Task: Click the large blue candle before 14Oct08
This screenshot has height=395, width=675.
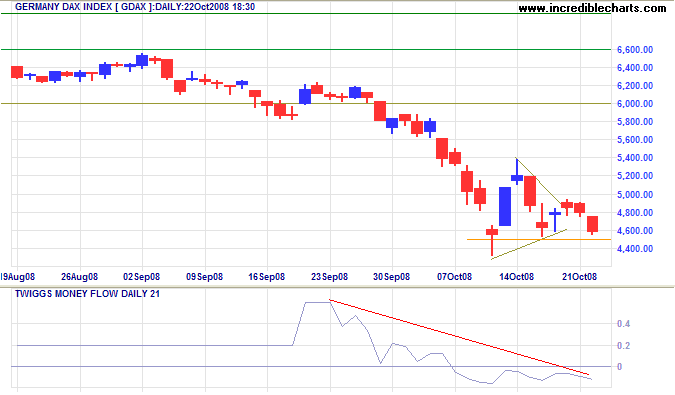Action: 505,207
